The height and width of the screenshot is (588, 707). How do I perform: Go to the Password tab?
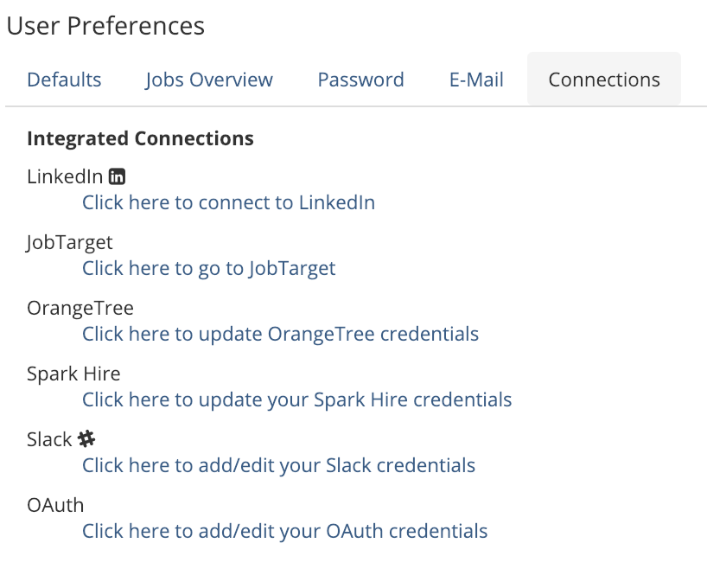click(360, 80)
